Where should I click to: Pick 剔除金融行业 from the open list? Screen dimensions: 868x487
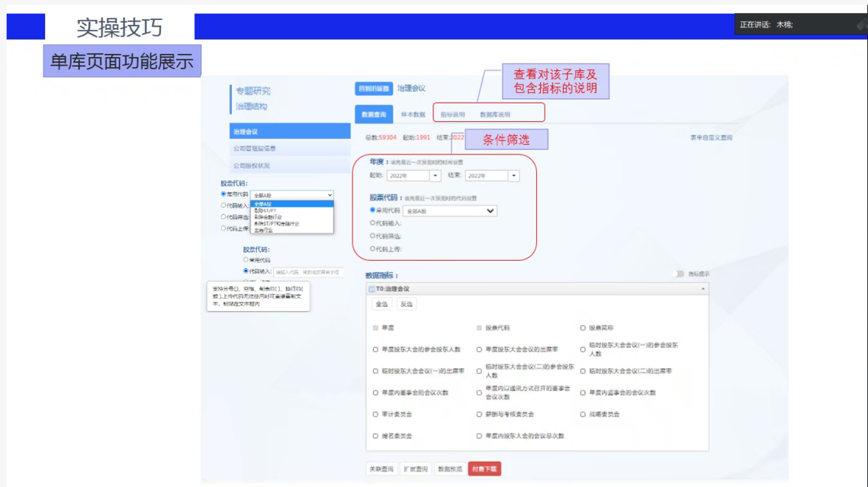click(268, 217)
